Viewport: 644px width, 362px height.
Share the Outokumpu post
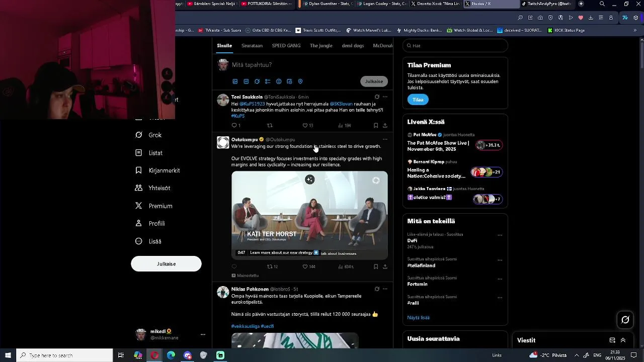coord(385,266)
